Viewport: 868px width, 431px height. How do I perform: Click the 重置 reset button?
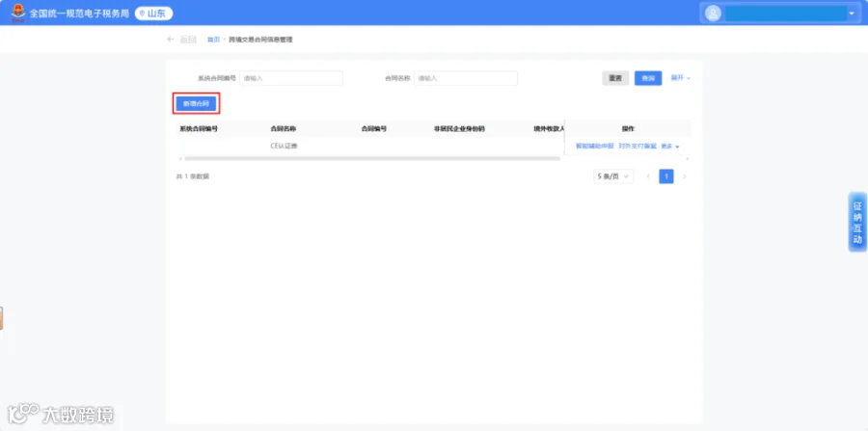(615, 78)
